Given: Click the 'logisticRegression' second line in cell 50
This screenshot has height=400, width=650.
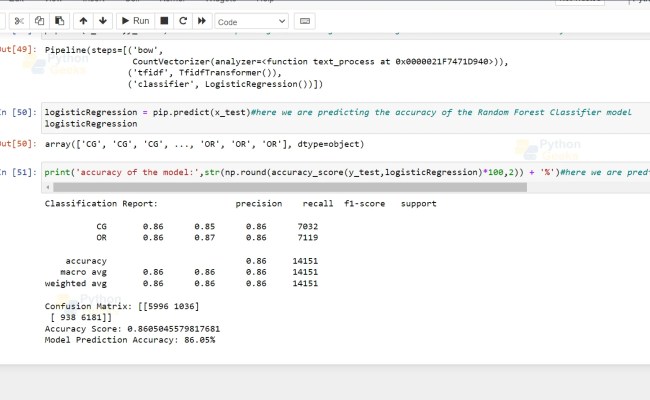Looking at the screenshot, I should (91, 124).
